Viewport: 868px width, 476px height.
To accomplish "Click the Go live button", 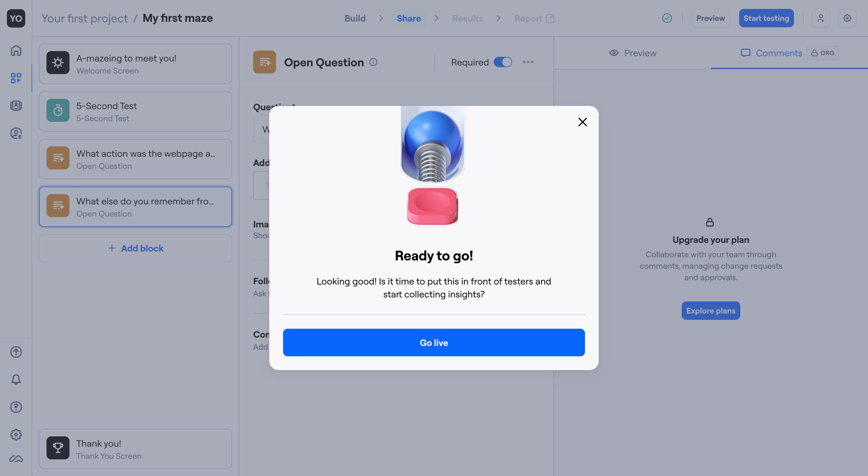I will pos(434,343).
